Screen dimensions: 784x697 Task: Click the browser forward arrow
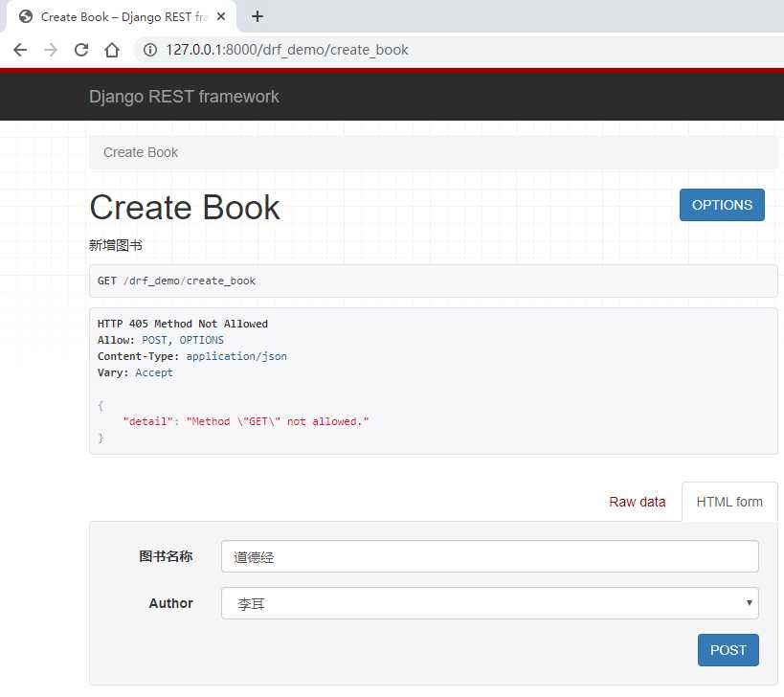tap(51, 50)
